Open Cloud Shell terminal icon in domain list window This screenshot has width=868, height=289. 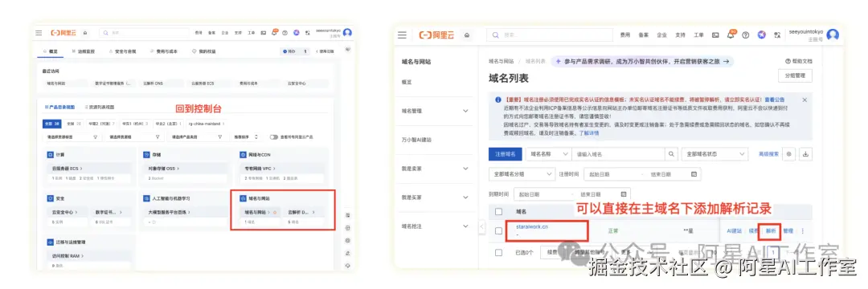(x=715, y=35)
